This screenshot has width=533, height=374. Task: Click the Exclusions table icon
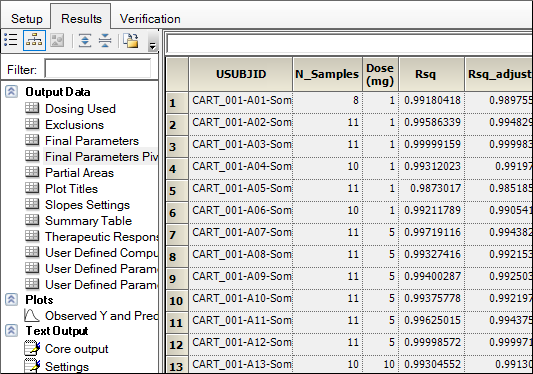point(32,124)
